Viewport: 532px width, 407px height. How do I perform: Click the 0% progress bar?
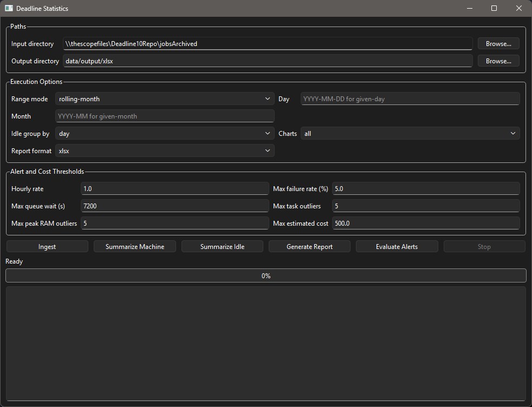265,275
